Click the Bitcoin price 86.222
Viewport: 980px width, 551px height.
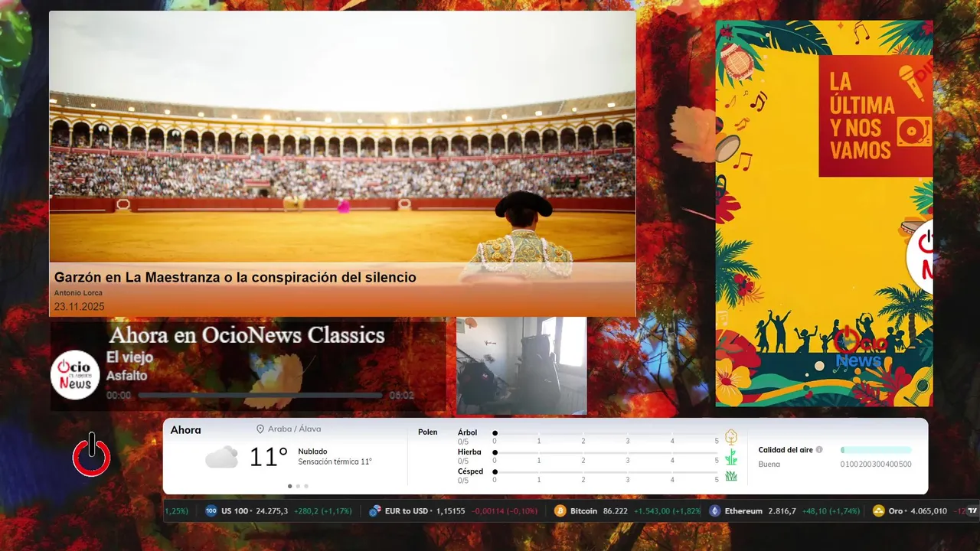(x=616, y=510)
